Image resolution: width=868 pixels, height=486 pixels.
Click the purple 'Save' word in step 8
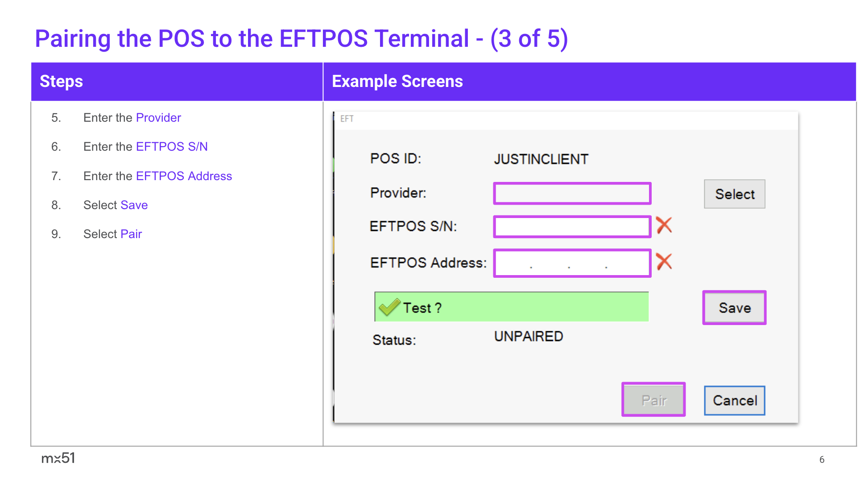(134, 205)
